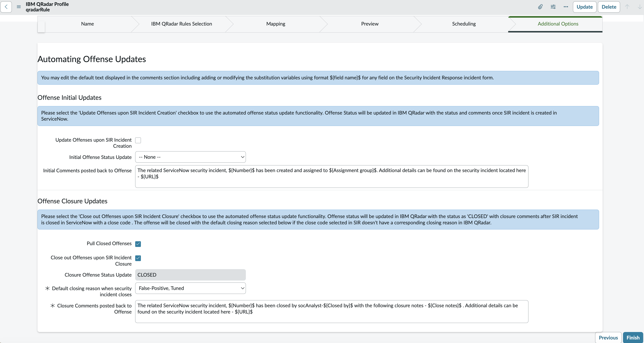The image size is (644, 343).
Task: Click the Offense Closure Updates heading
Action: click(72, 201)
